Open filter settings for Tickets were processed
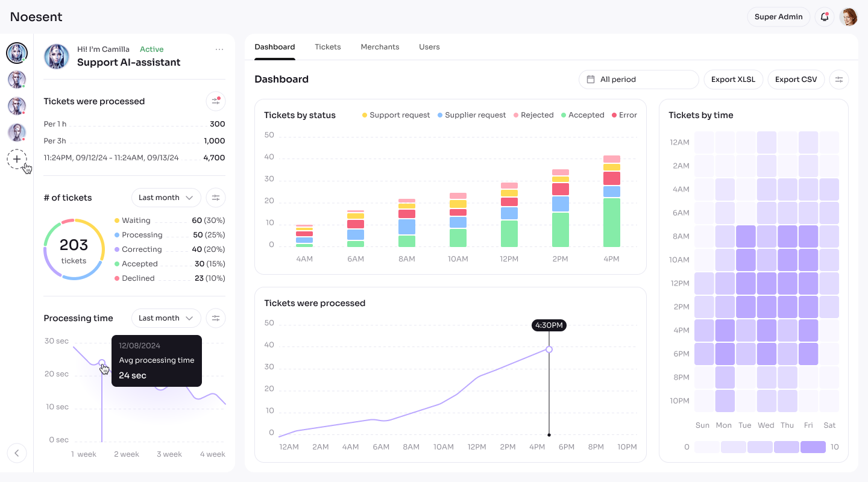This screenshot has height=482, width=868. coord(216,101)
